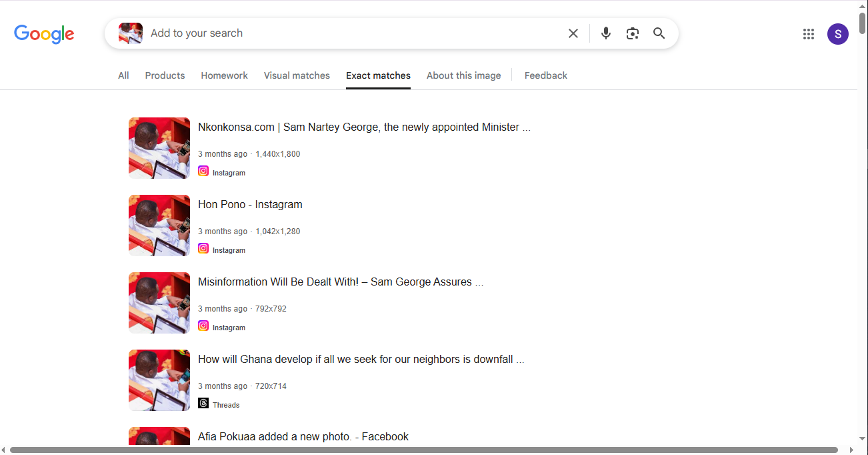868x455 pixels.
Task: Start voice search with microphone icon
Action: tap(605, 33)
